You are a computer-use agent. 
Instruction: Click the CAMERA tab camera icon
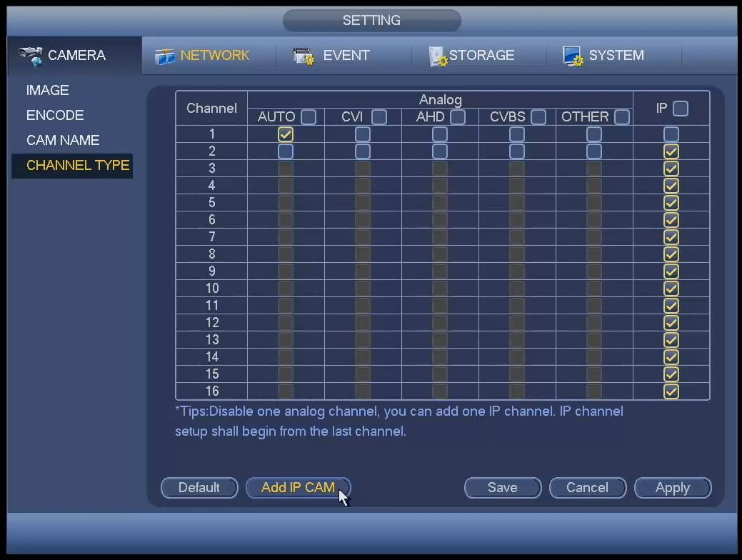[31, 56]
